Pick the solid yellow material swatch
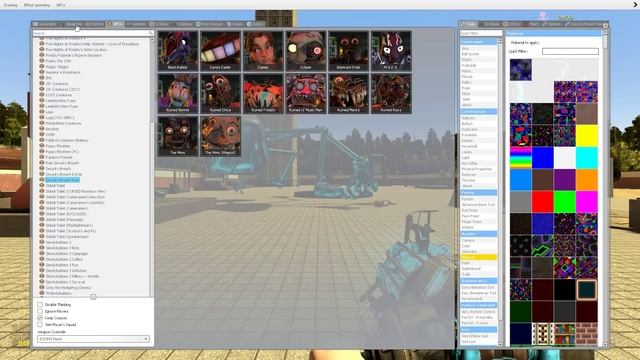 point(587,136)
